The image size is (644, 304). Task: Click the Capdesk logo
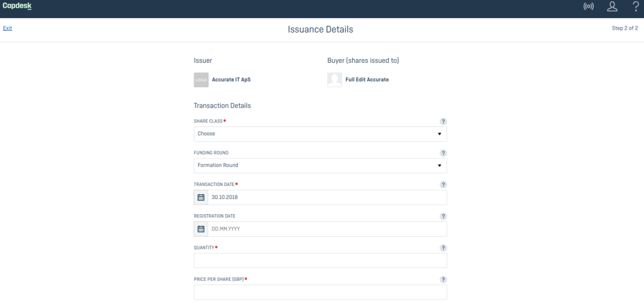(x=17, y=6)
